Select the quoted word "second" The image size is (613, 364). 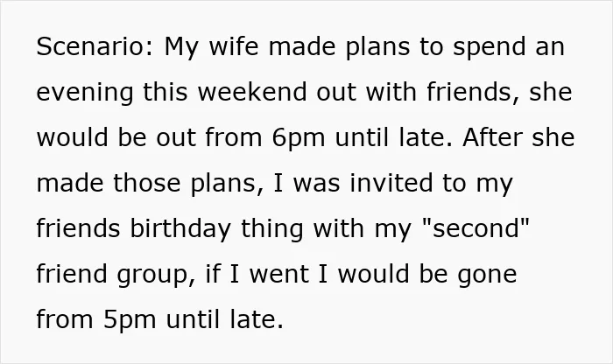476,228
